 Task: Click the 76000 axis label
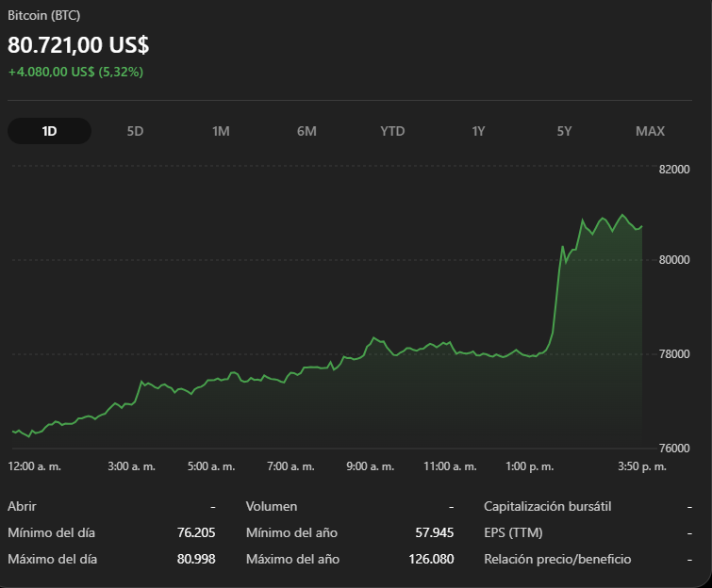pyautogui.click(x=674, y=449)
